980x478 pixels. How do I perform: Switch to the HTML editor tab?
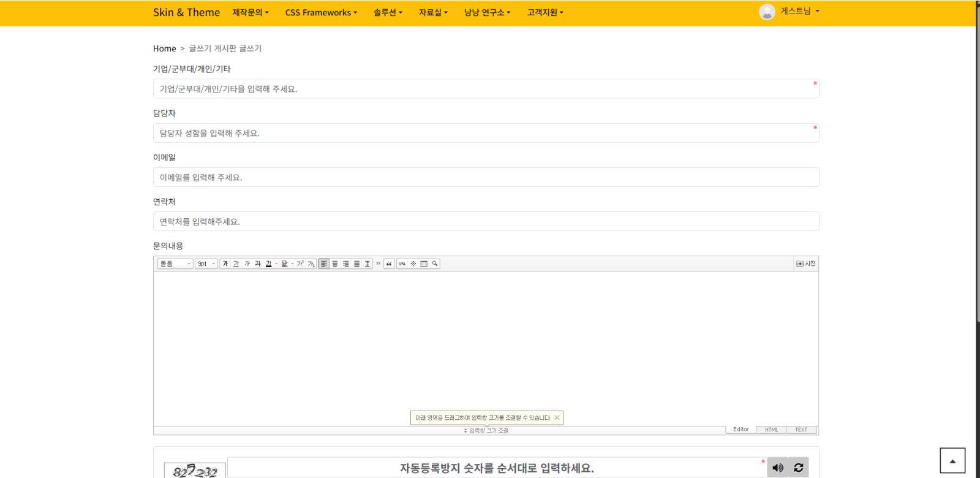coord(771,430)
